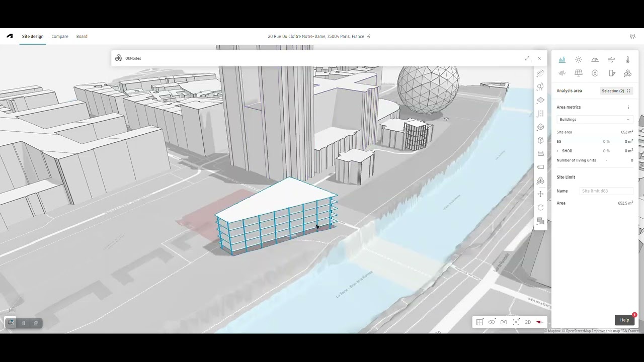Select the flat surface zone tool icon
644x362 pixels.
(x=540, y=100)
